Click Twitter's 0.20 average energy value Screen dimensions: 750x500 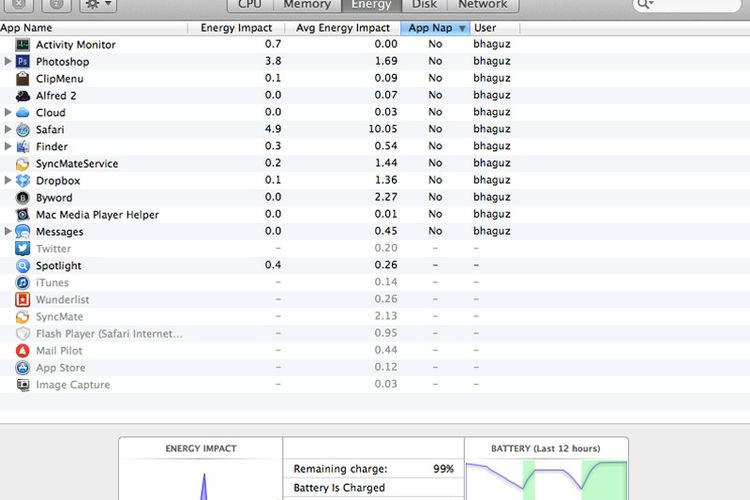click(x=386, y=248)
